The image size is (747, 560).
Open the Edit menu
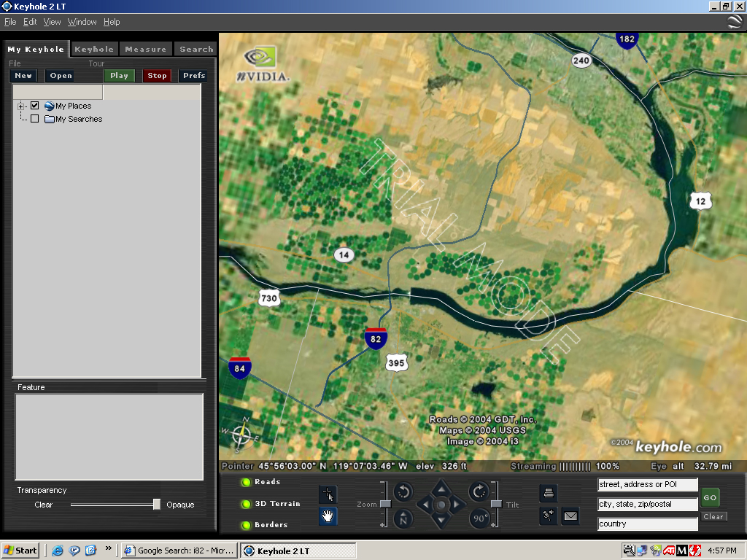pyautogui.click(x=30, y=22)
